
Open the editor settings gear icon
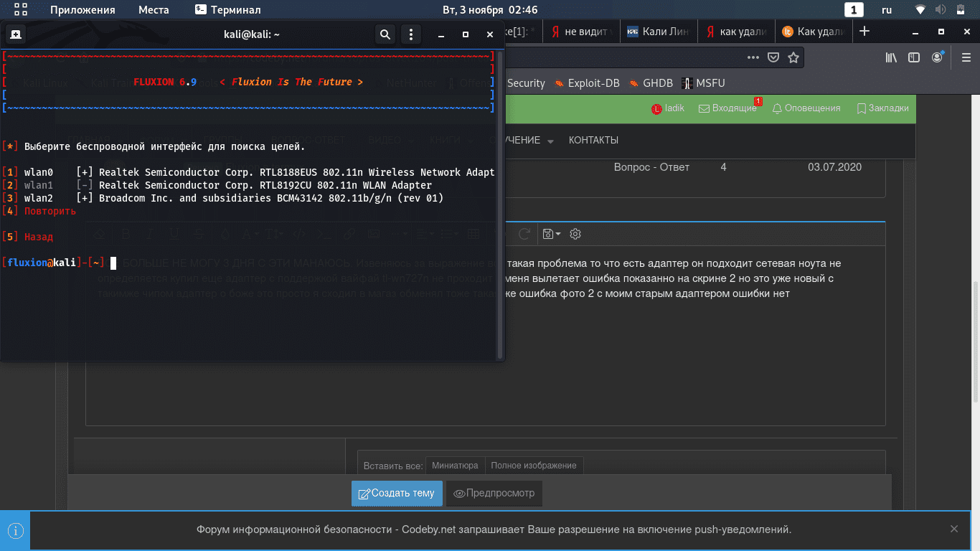pyautogui.click(x=575, y=233)
